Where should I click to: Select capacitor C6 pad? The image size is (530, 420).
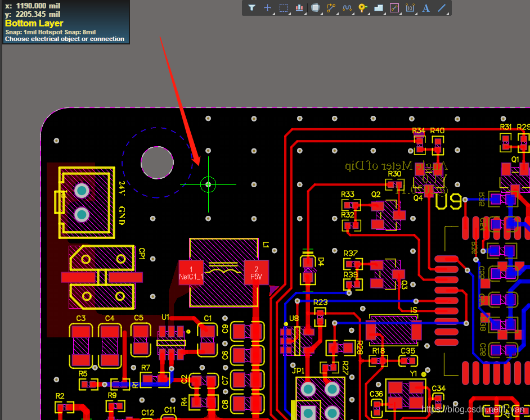tap(248, 355)
